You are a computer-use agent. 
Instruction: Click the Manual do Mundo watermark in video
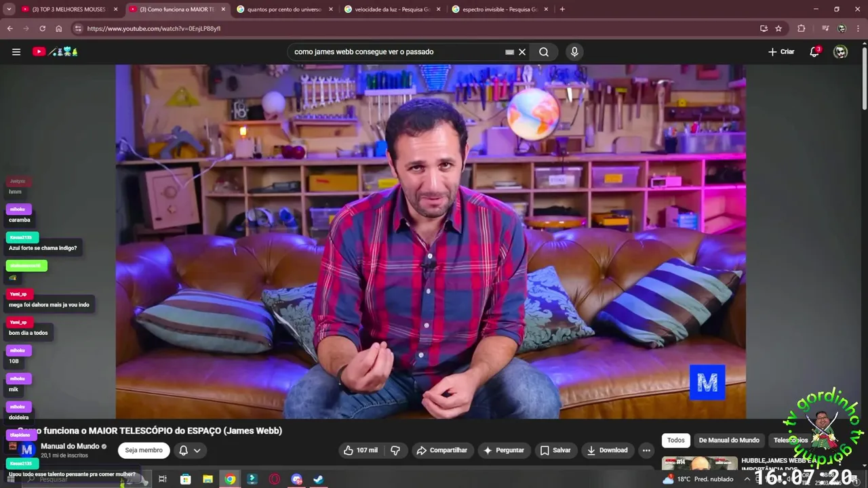pyautogui.click(x=707, y=383)
